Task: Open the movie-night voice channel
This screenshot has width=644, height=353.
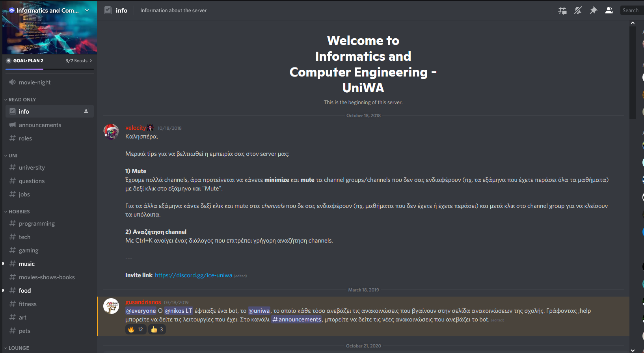Action: point(35,82)
